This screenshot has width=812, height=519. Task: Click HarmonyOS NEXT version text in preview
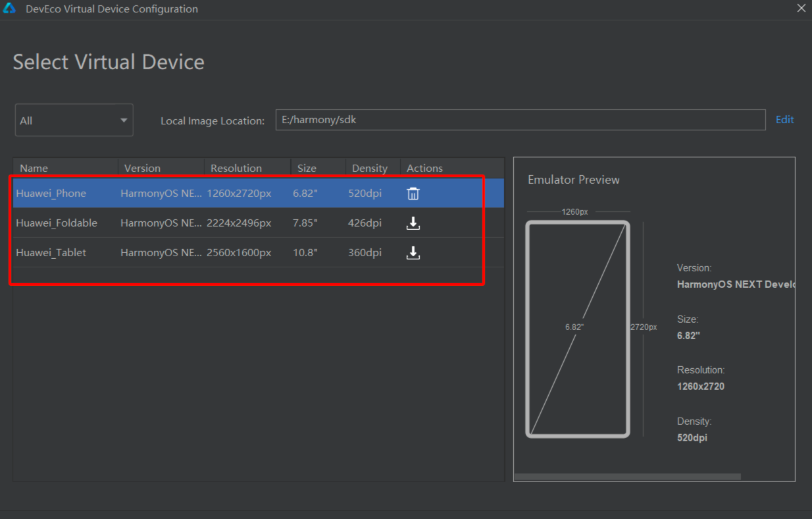tap(736, 285)
